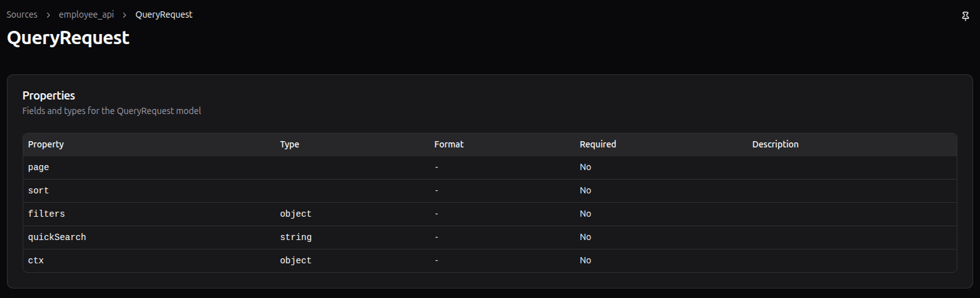This screenshot has width=980, height=298.
Task: Click the Type column header
Action: pos(289,144)
